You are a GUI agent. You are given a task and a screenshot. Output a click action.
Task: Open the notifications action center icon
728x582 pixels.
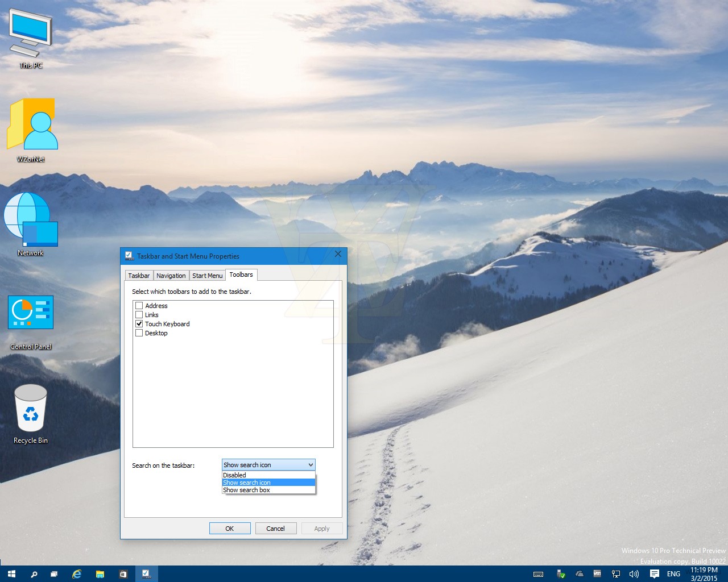[x=654, y=574]
